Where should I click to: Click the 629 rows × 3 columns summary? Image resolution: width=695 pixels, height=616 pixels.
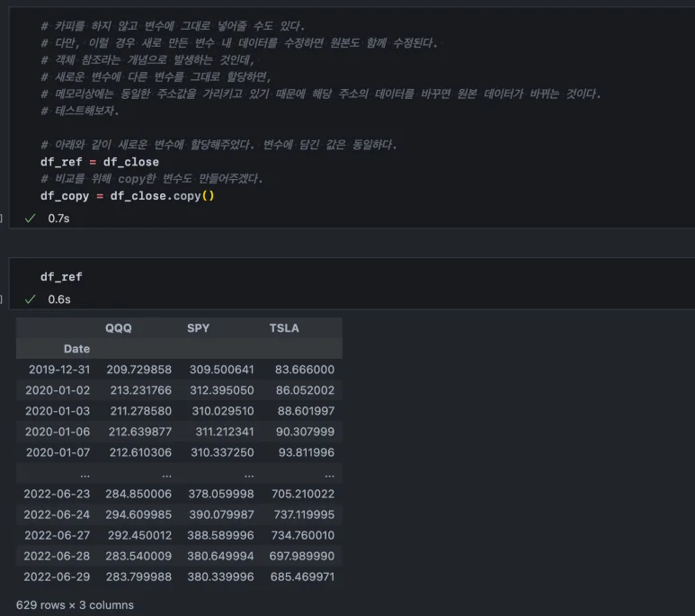75,605
